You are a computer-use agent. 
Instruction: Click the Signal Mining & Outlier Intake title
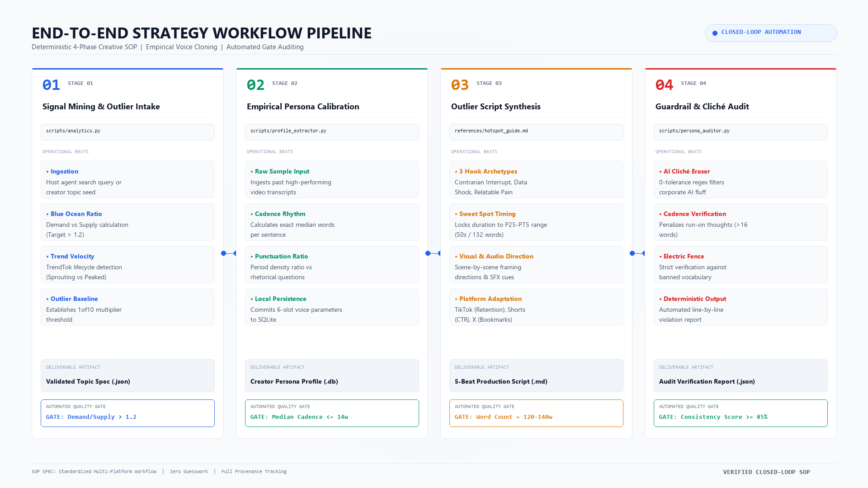tap(101, 107)
